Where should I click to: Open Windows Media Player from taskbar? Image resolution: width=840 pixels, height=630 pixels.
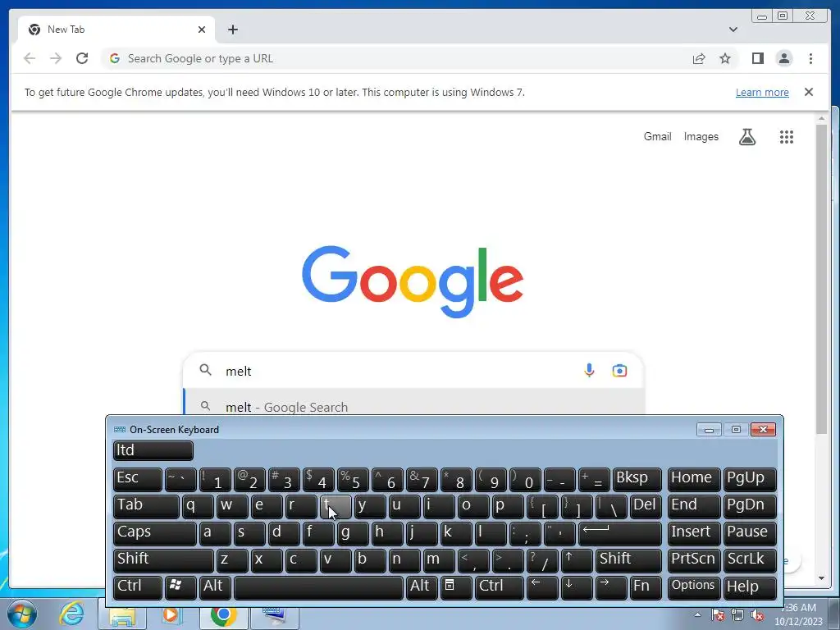tap(172, 614)
